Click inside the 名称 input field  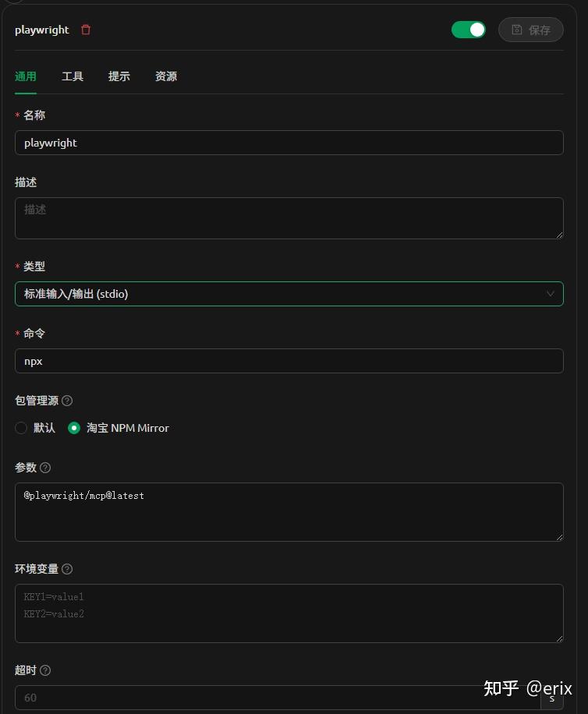pyautogui.click(x=289, y=143)
